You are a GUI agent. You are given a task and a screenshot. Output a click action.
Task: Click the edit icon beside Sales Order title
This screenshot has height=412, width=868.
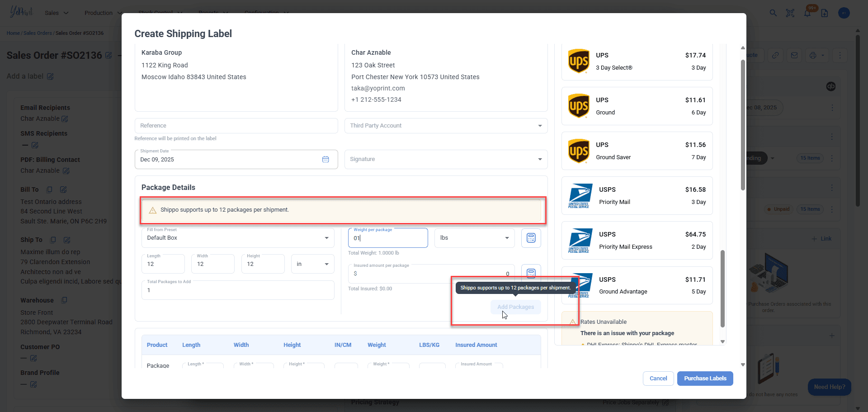click(108, 55)
